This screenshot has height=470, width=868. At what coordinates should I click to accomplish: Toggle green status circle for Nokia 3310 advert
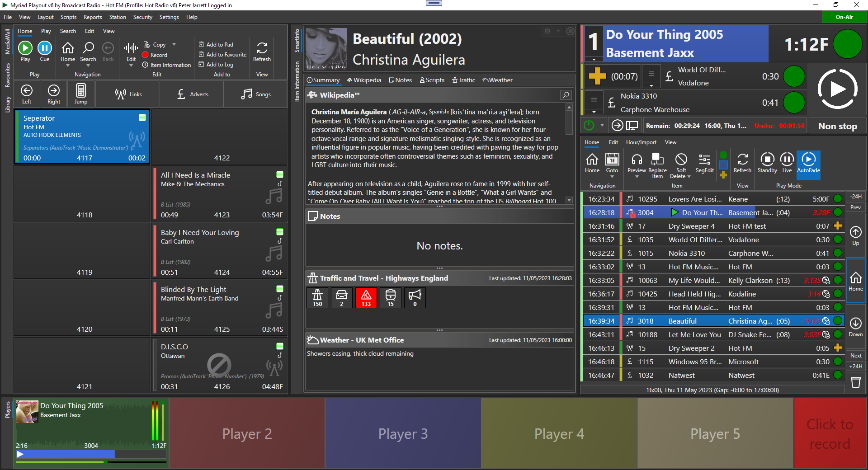tap(794, 103)
